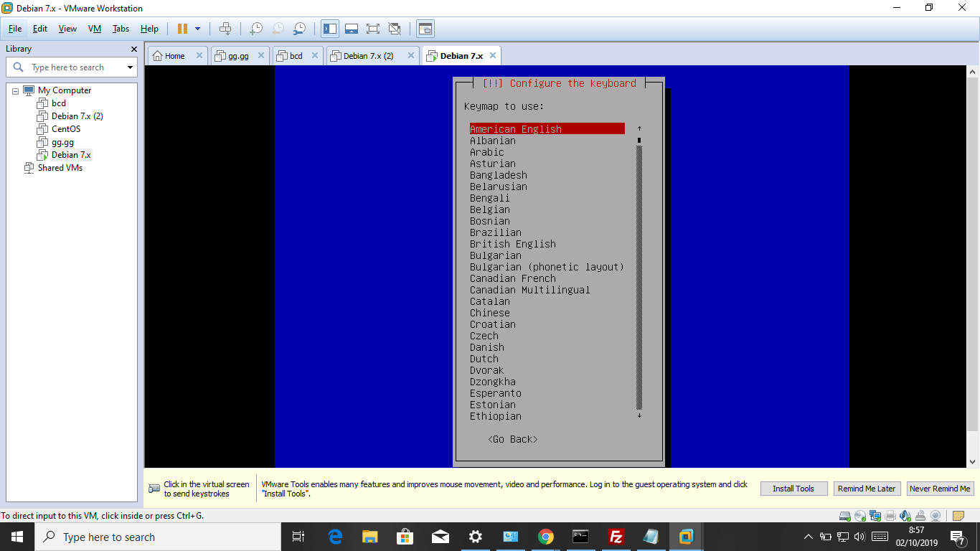Close the bcd tab
This screenshot has width=980, height=551.
314,55
